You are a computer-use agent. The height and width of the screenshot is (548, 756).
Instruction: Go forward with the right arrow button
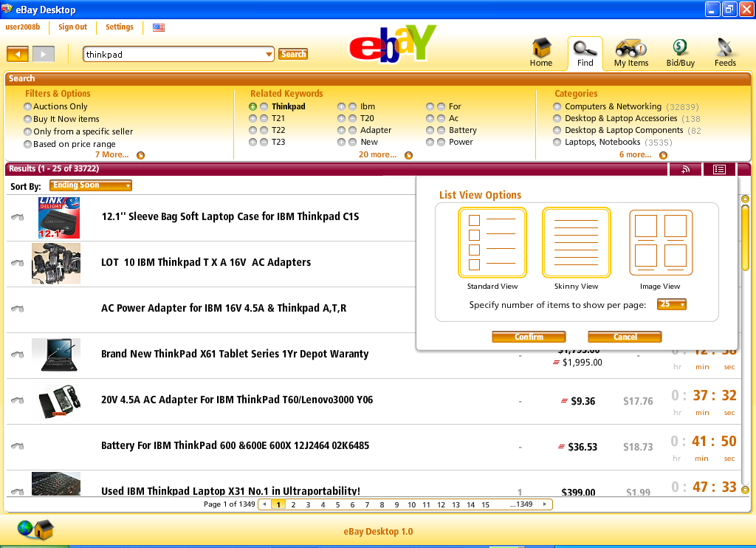[x=44, y=54]
